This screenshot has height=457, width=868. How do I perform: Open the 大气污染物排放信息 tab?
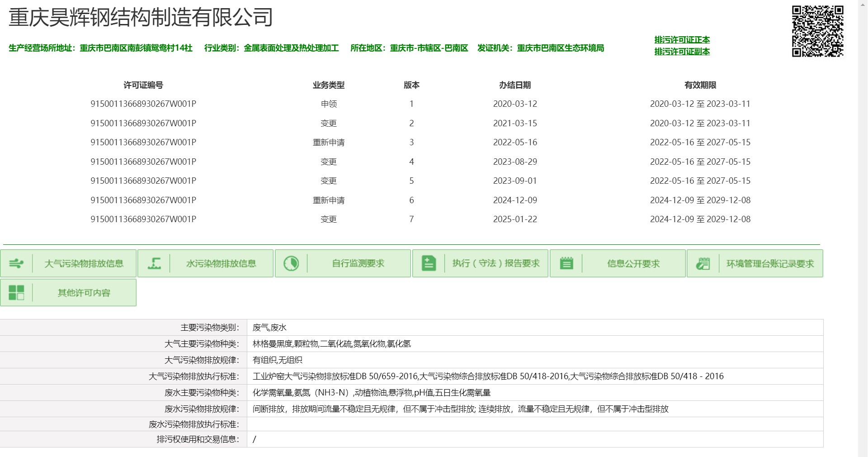(x=84, y=263)
